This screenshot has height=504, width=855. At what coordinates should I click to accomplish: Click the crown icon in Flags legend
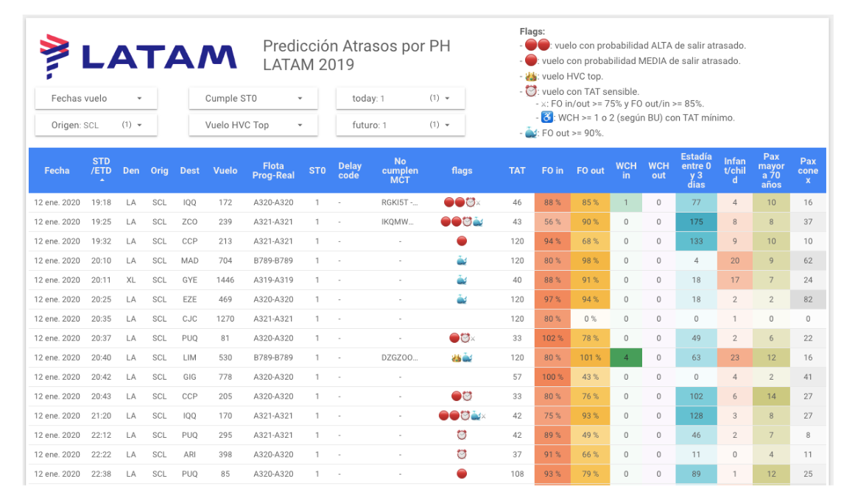click(531, 77)
